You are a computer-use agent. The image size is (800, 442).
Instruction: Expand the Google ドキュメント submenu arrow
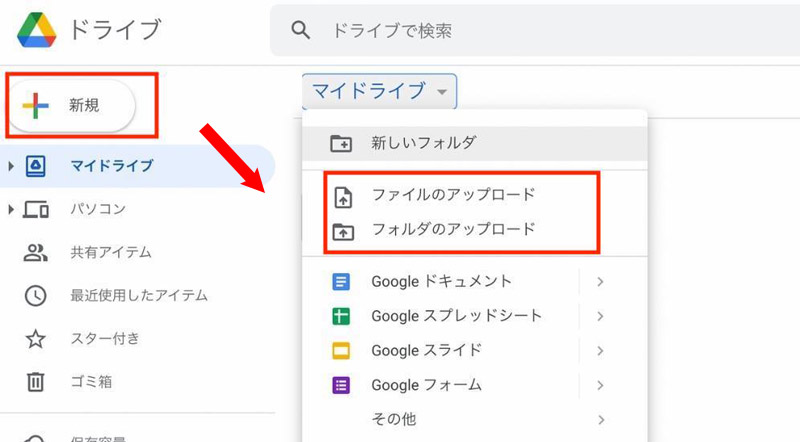(x=601, y=282)
